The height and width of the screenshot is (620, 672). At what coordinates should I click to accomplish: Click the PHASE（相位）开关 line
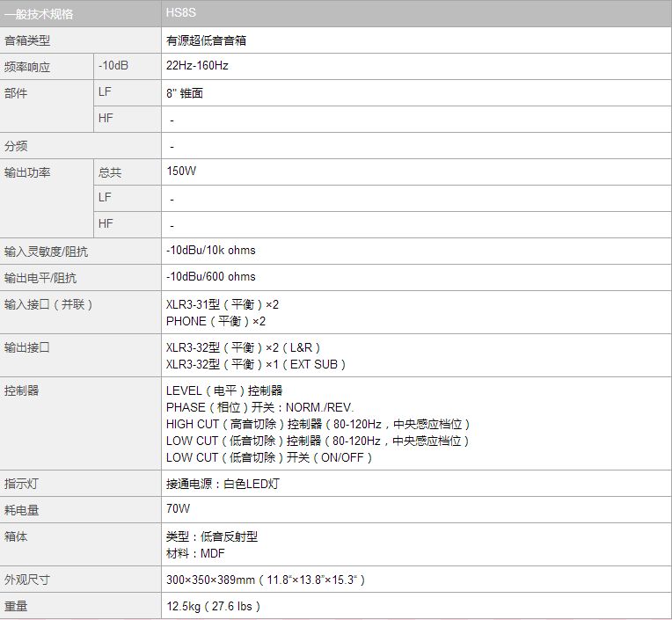260,407
